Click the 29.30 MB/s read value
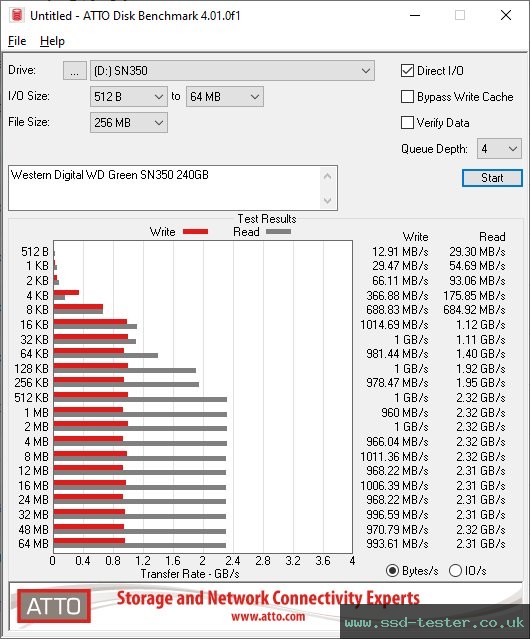 pos(477,252)
